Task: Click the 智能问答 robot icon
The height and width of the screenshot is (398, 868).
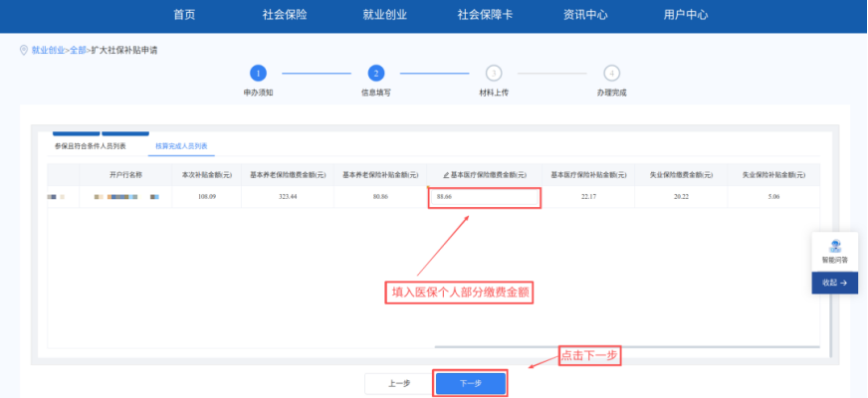Action: coord(834,247)
